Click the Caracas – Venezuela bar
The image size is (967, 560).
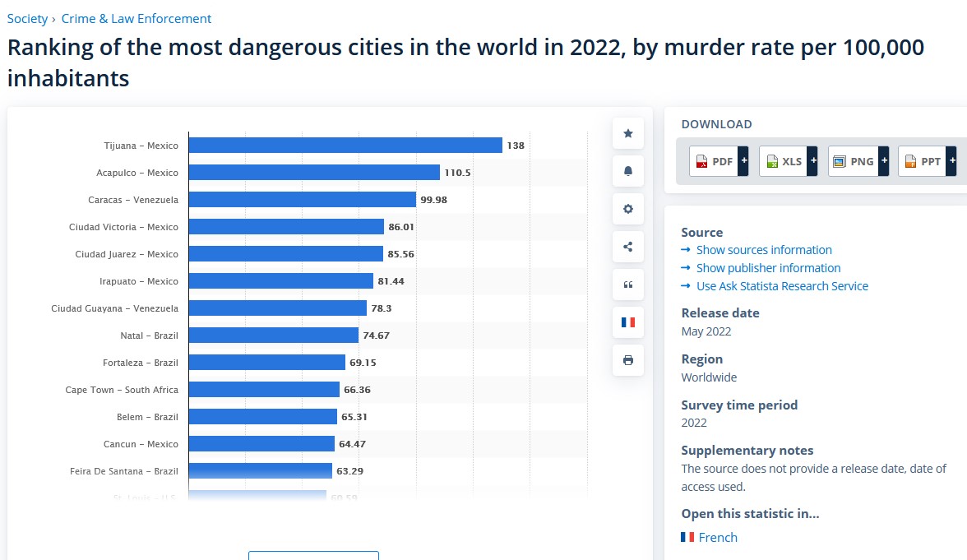[x=303, y=199]
